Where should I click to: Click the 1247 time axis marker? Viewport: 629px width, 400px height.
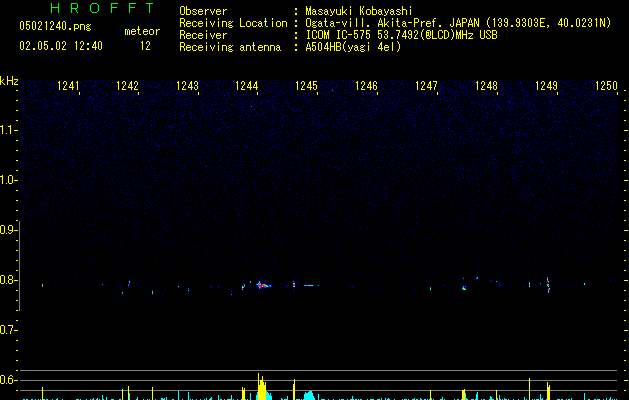coord(426,86)
